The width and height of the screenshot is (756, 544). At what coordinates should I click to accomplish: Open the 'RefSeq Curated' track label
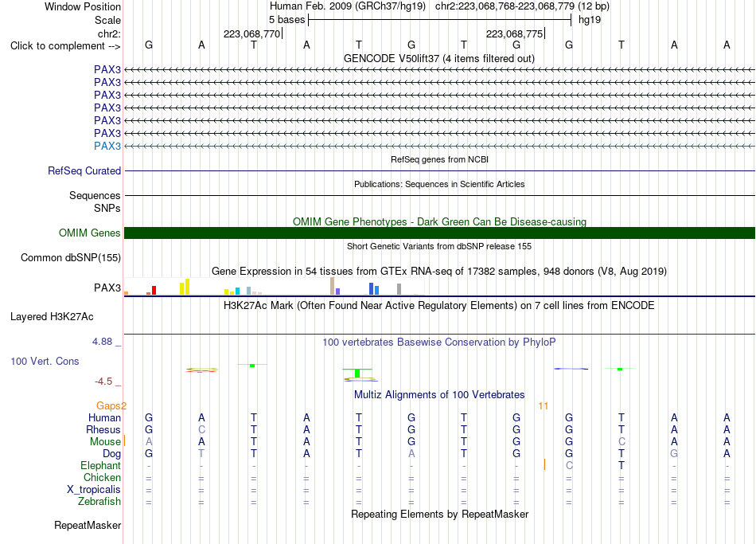point(84,171)
